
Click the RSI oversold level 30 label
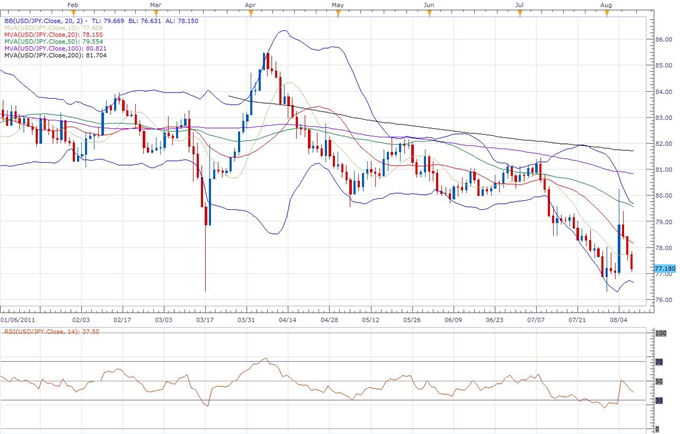(x=659, y=401)
